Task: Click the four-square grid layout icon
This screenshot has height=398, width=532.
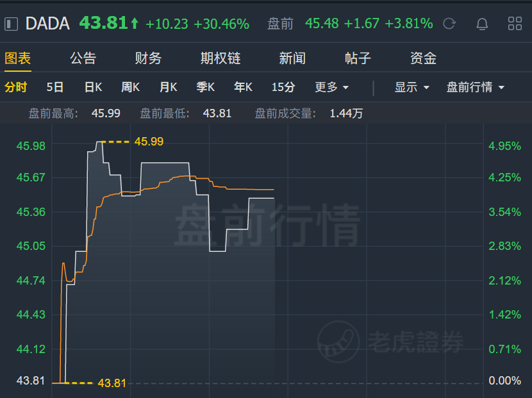Action: [515, 24]
